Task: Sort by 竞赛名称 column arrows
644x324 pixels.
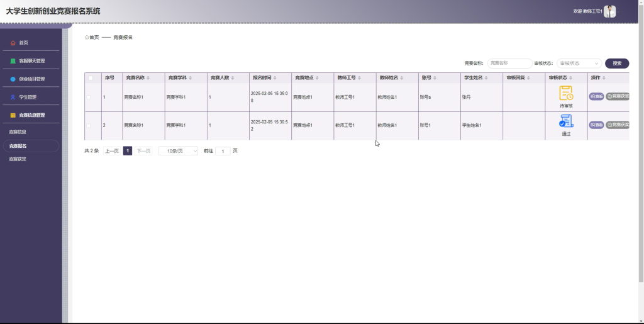Action: (x=148, y=78)
